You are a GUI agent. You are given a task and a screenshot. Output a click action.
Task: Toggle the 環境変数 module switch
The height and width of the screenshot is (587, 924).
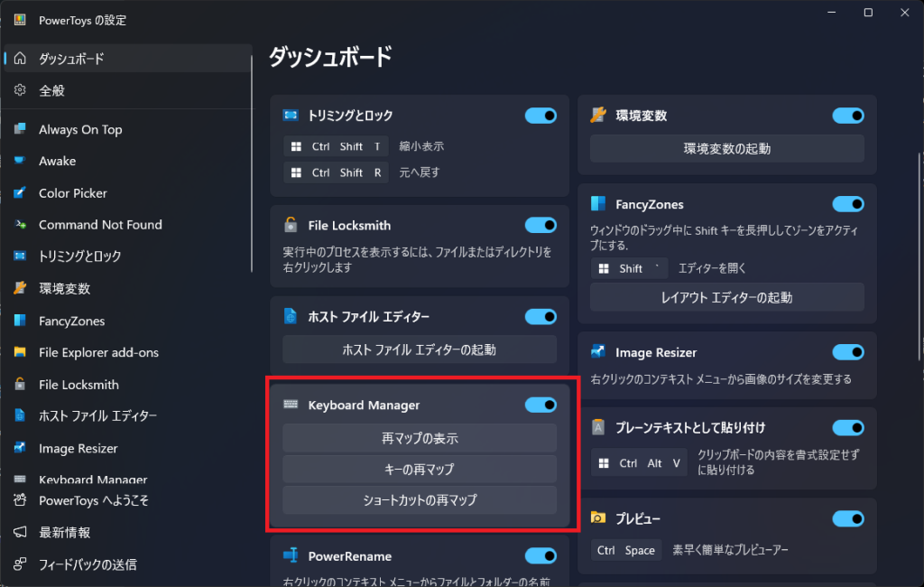pyautogui.click(x=848, y=116)
